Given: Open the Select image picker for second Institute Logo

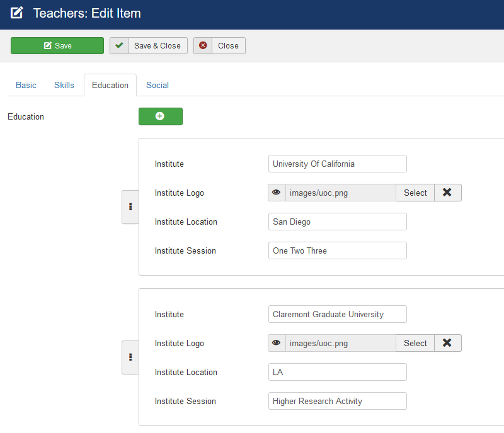Looking at the screenshot, I should (x=415, y=343).
